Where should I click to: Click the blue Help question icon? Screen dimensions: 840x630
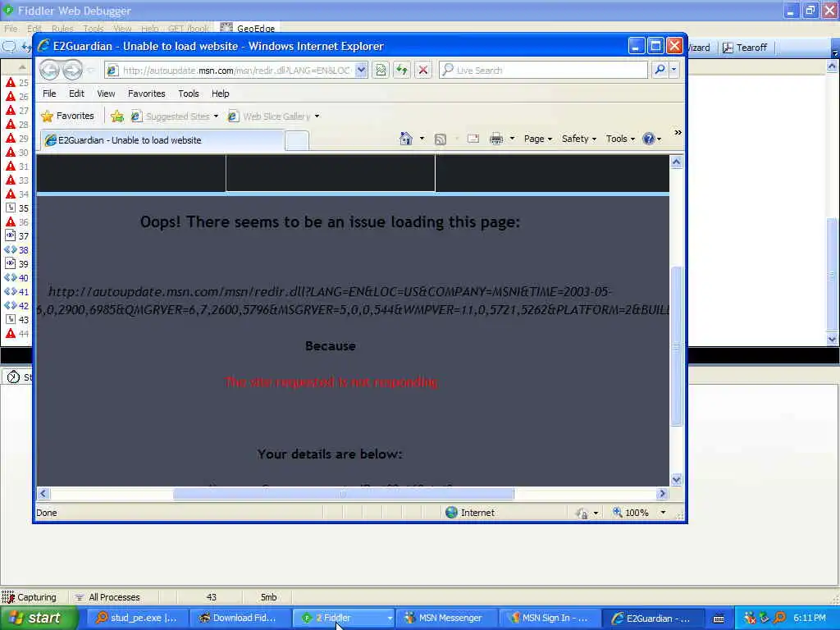pos(649,139)
